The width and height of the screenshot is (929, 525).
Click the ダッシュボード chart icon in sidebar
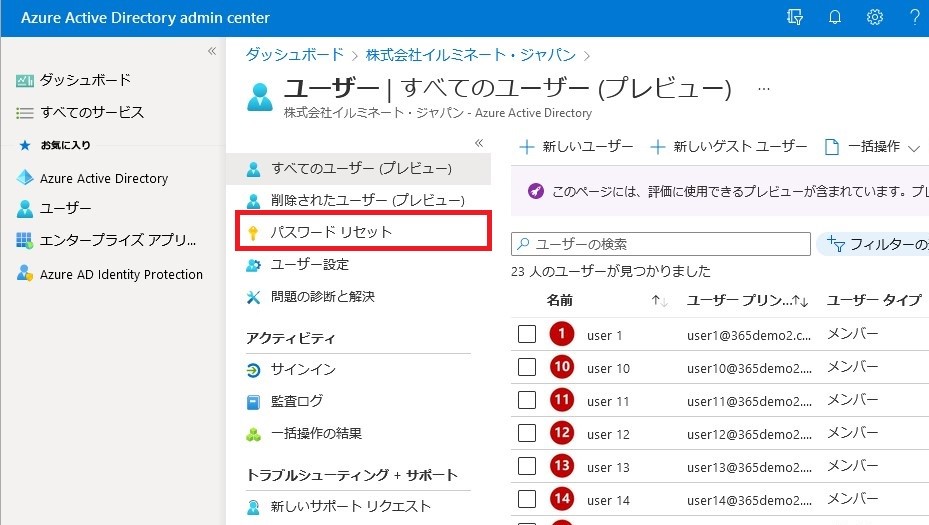[x=24, y=81]
